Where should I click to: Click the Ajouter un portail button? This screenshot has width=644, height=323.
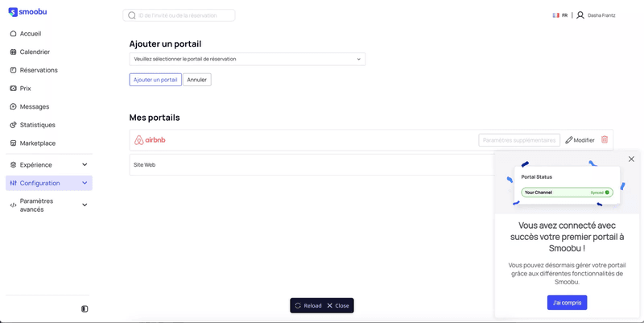click(x=155, y=80)
